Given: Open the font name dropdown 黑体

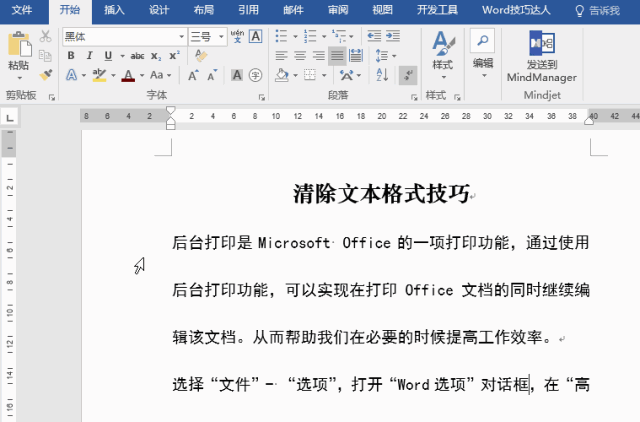Looking at the screenshot, I should click(182, 37).
